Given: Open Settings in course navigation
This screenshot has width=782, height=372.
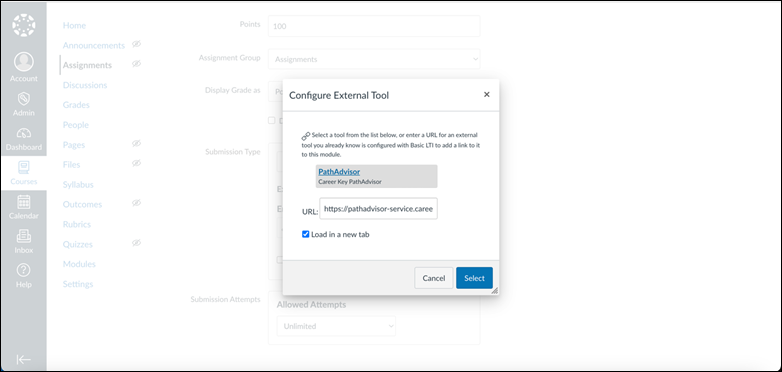Looking at the screenshot, I should tap(78, 284).
